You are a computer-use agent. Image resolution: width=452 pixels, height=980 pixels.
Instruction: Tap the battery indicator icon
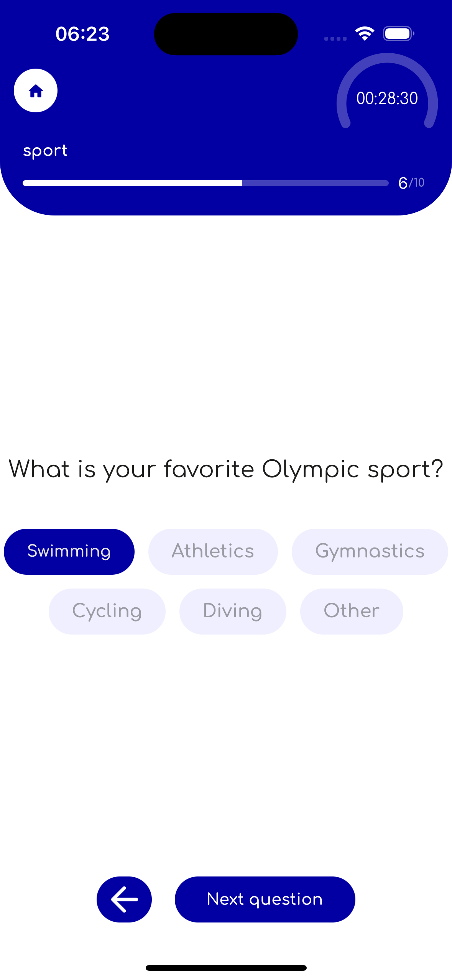(x=399, y=34)
